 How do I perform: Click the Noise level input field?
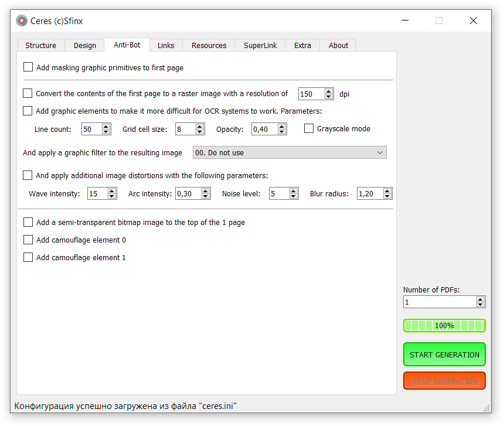280,193
